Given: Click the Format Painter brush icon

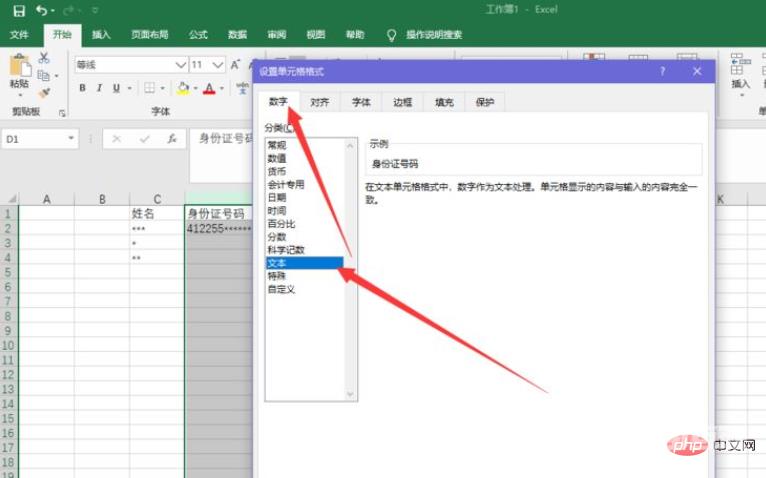Looking at the screenshot, I should point(44,92).
